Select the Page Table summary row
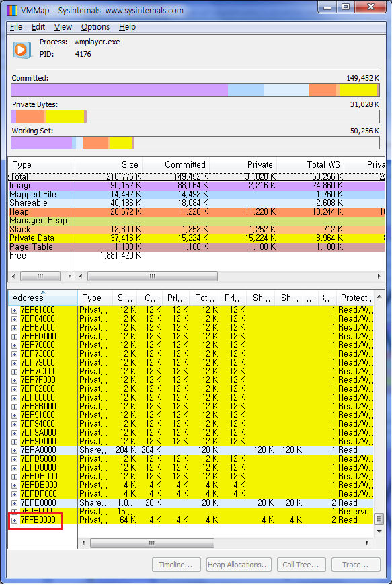This screenshot has width=392, height=585. coord(196,246)
